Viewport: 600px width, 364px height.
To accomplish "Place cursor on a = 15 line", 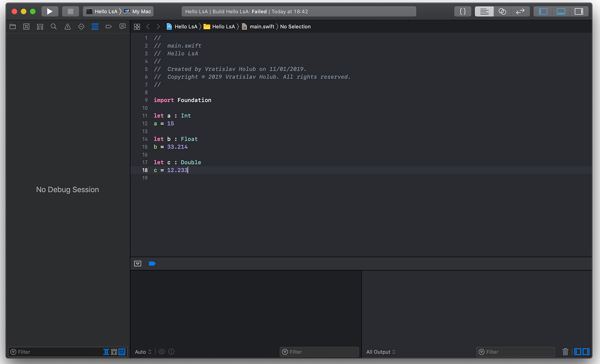I will [x=164, y=124].
